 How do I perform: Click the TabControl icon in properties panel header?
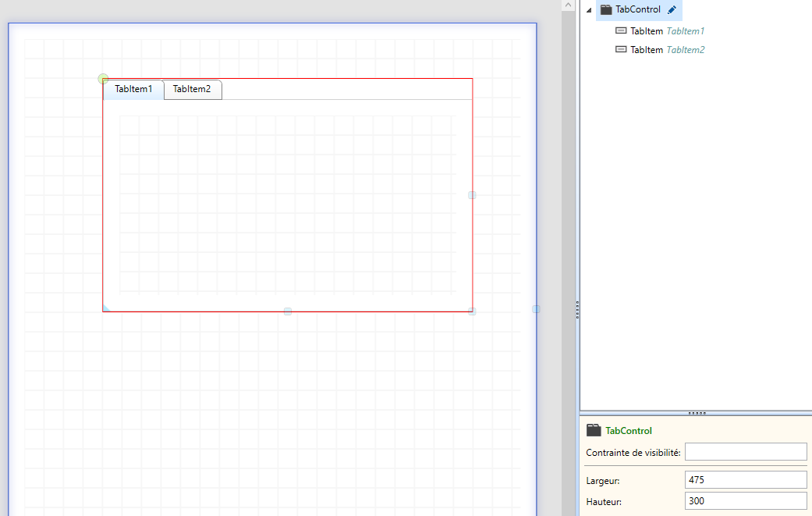pos(594,430)
